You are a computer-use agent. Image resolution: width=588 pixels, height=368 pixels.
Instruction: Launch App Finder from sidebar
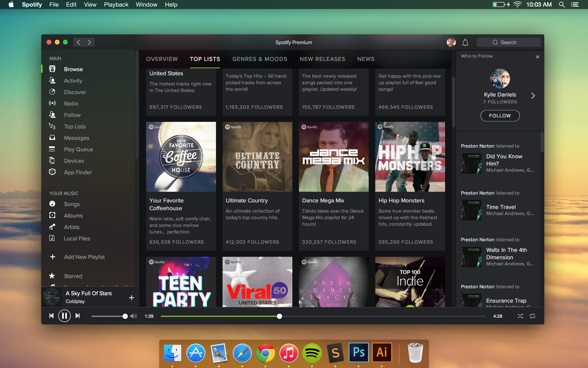(x=78, y=172)
